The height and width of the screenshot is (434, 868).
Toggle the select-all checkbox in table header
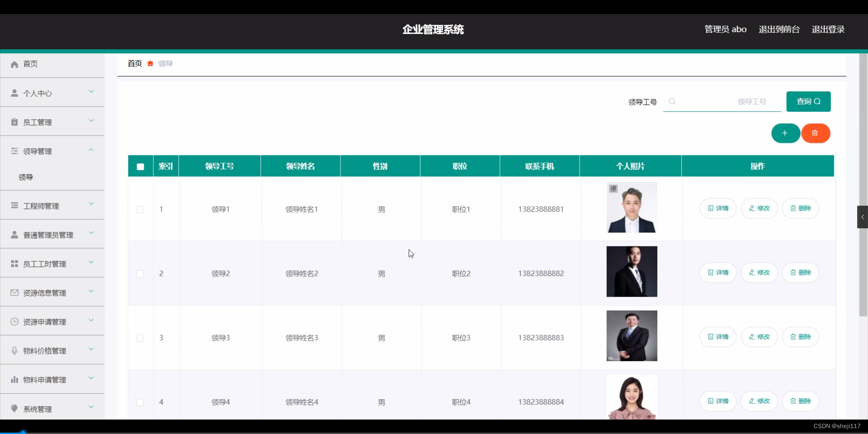pyautogui.click(x=140, y=166)
